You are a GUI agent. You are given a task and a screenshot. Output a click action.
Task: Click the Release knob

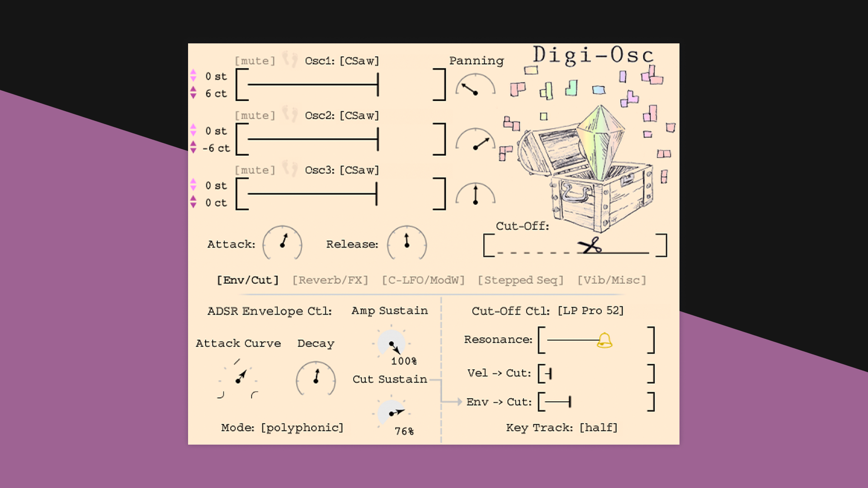(x=406, y=244)
